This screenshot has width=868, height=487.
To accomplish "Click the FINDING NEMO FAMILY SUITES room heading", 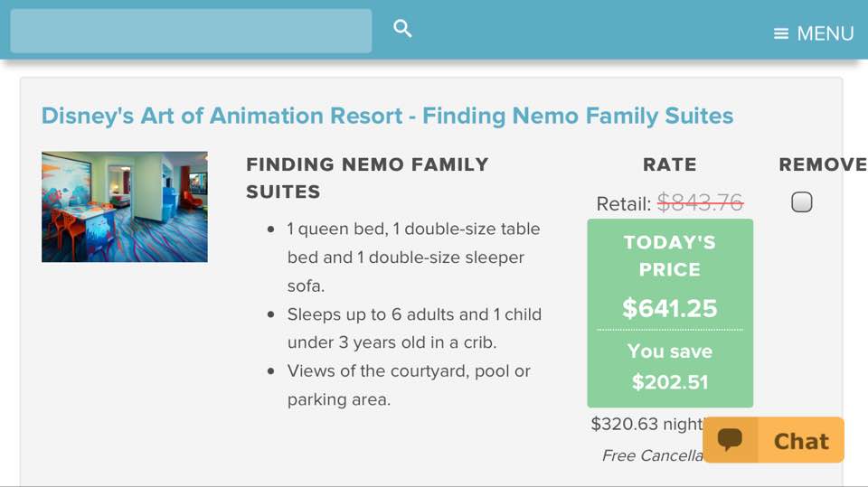I will [368, 178].
